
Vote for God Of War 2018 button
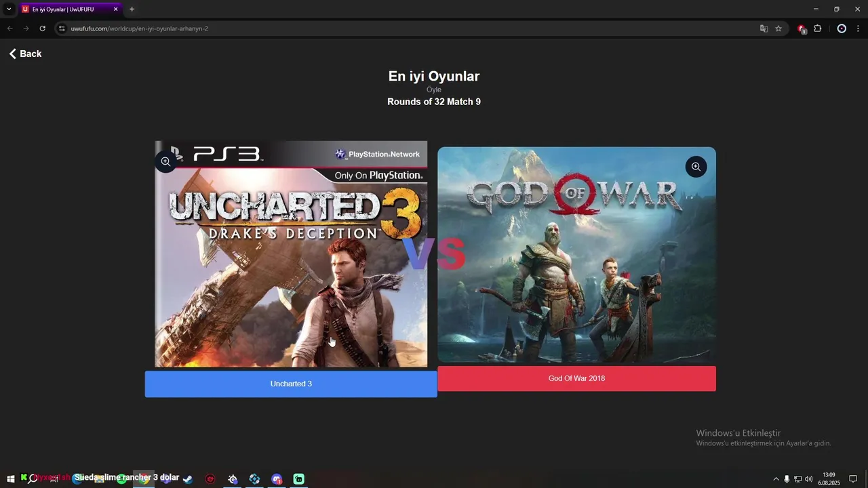[x=576, y=378]
